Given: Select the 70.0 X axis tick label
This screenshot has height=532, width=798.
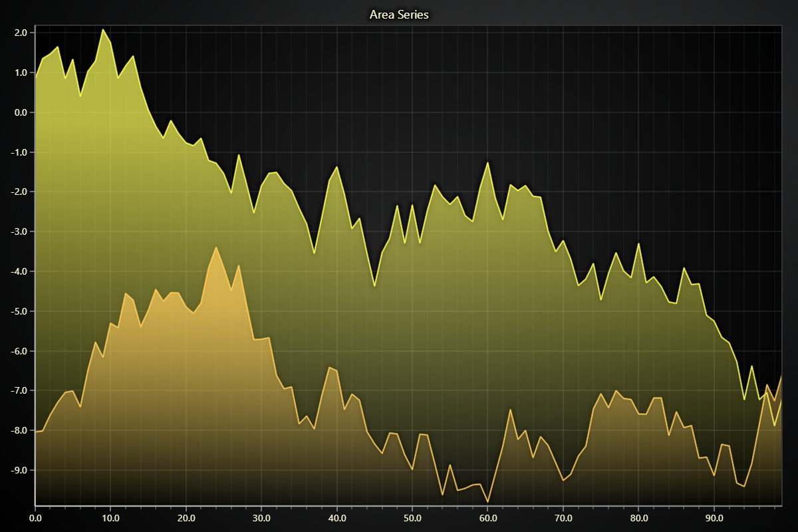Looking at the screenshot, I should (x=563, y=517).
